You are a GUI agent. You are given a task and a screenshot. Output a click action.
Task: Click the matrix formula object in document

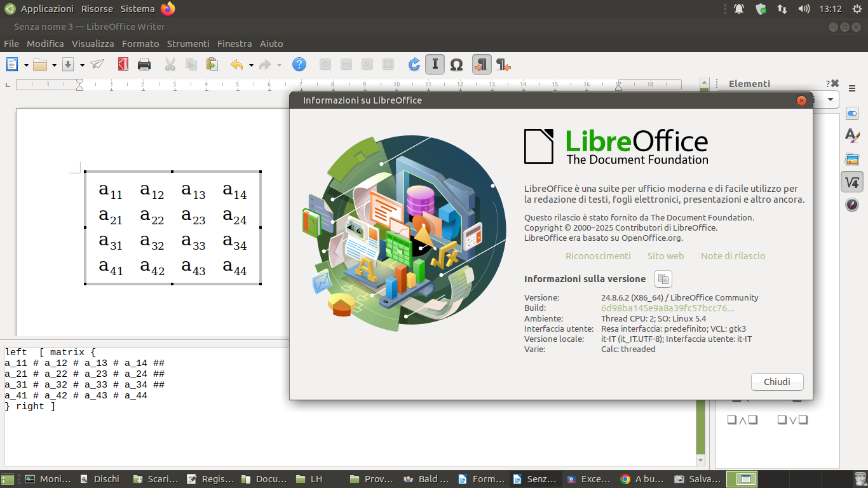click(173, 228)
